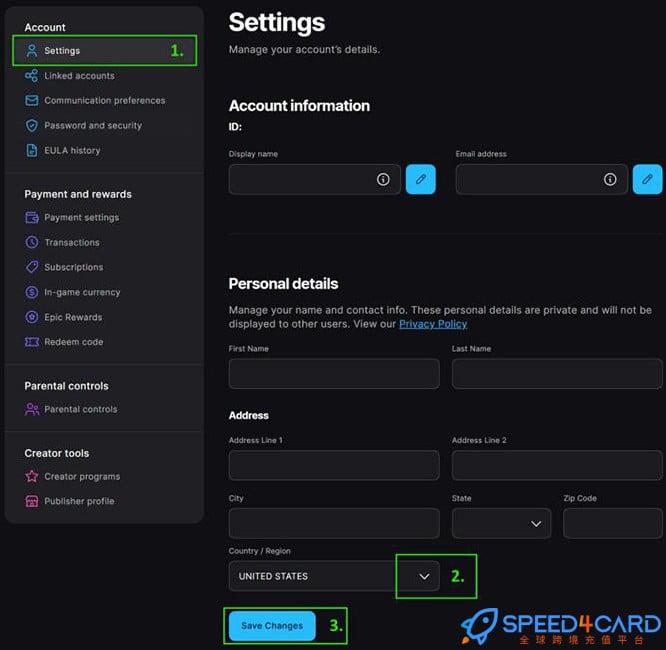
Task: Click the pencil edit icon beside Email address
Action: [647, 179]
